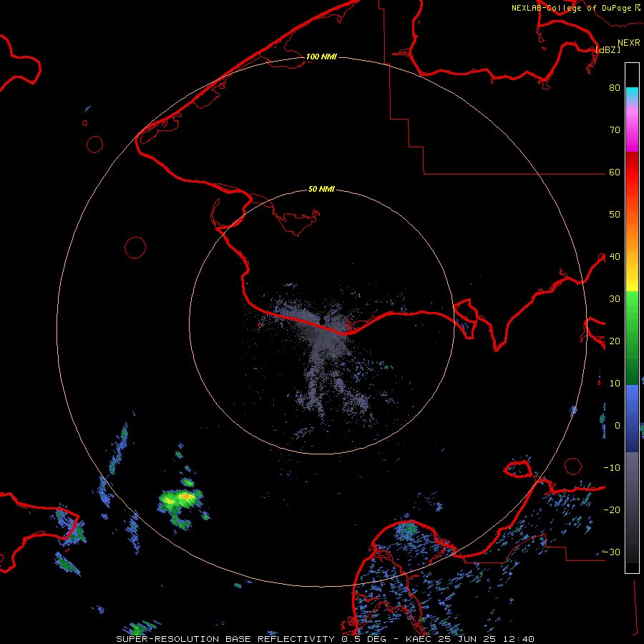
Task: Click the -30 value on the dBZ scale
Action: (x=612, y=552)
